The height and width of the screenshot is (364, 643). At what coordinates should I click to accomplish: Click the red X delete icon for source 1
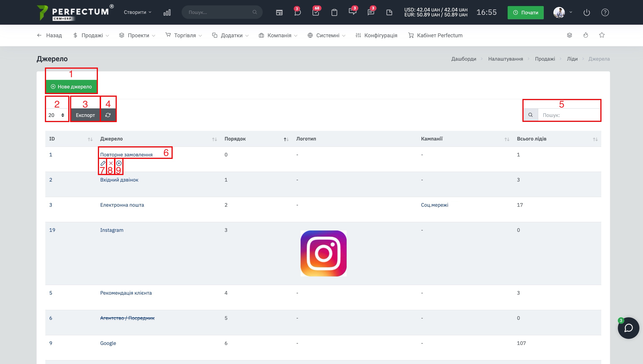[x=111, y=163]
